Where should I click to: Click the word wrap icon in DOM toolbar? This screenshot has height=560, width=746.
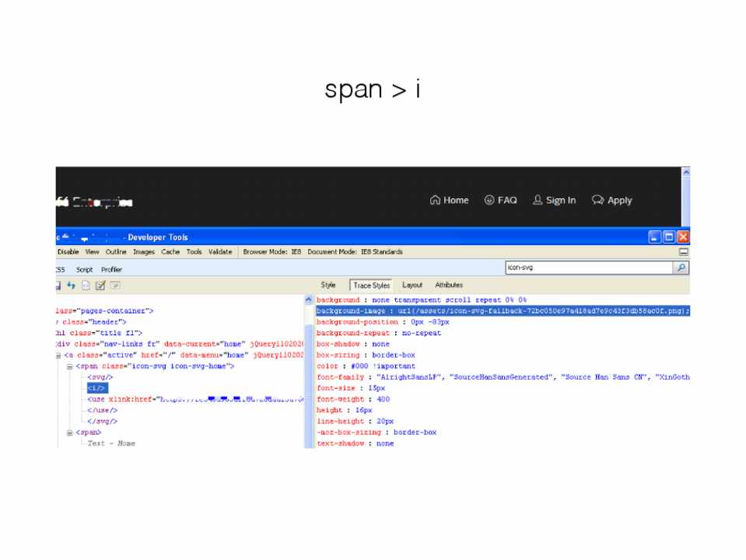pos(114,285)
